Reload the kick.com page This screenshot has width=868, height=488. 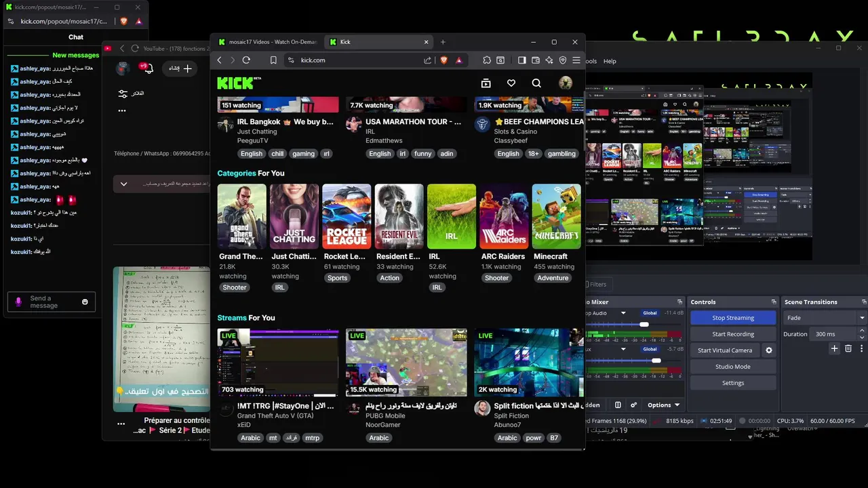[x=246, y=60]
